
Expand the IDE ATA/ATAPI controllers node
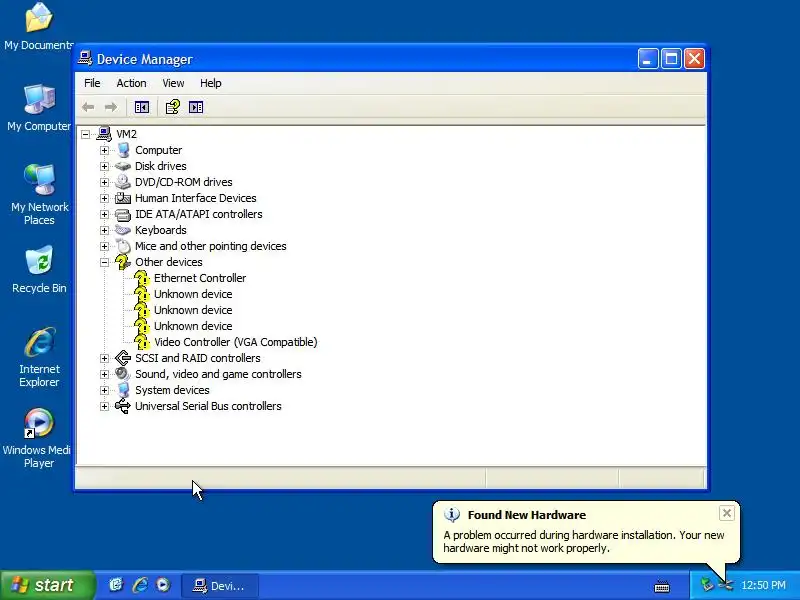click(x=105, y=214)
